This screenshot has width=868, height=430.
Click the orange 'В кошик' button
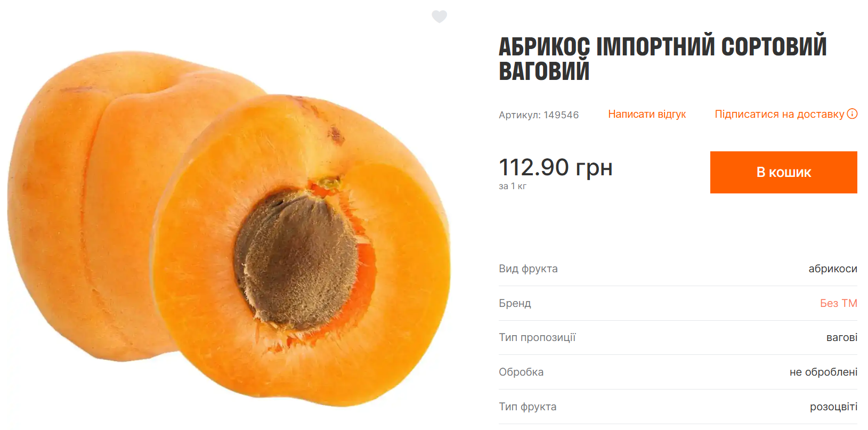coord(783,172)
